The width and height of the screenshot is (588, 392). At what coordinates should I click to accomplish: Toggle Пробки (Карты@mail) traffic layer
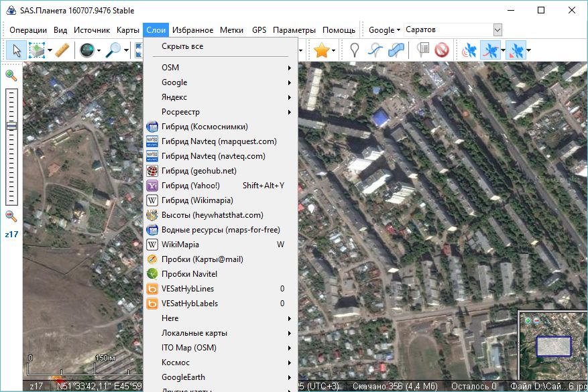[221, 259]
